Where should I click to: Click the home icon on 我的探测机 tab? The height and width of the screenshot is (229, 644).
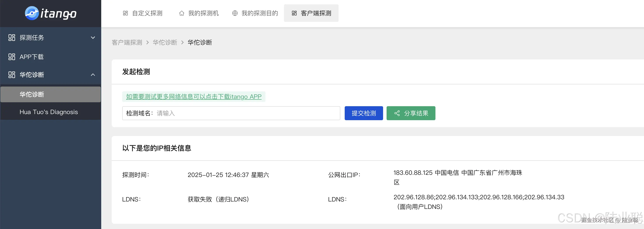[182, 13]
